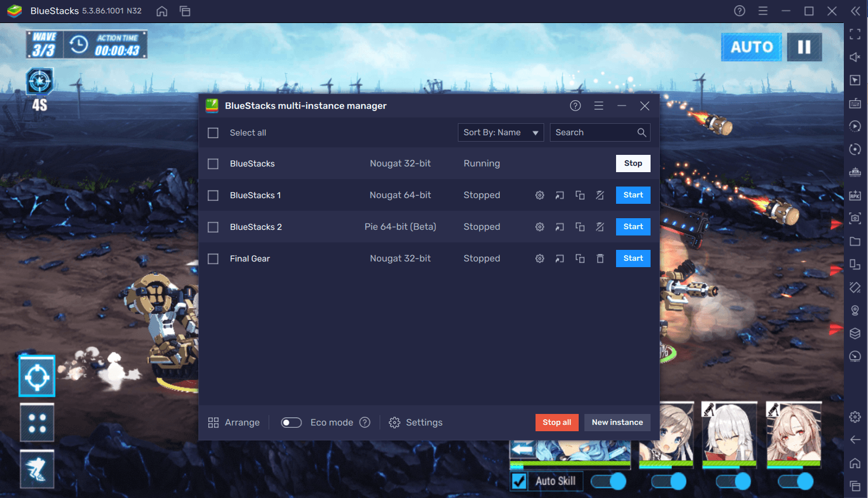Screen dimensions: 868x498
Task: Create desktop shortcut for BlueStacks 1 instance
Action: pos(560,195)
